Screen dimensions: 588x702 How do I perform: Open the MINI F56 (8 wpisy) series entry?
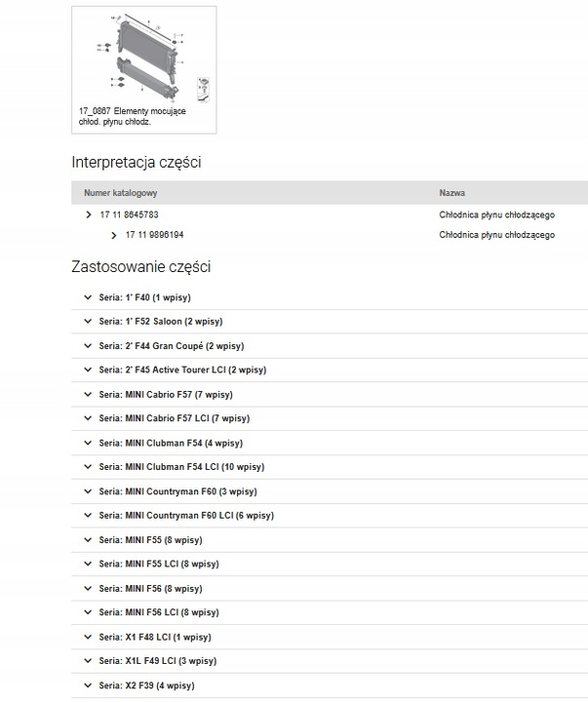pyautogui.click(x=150, y=589)
